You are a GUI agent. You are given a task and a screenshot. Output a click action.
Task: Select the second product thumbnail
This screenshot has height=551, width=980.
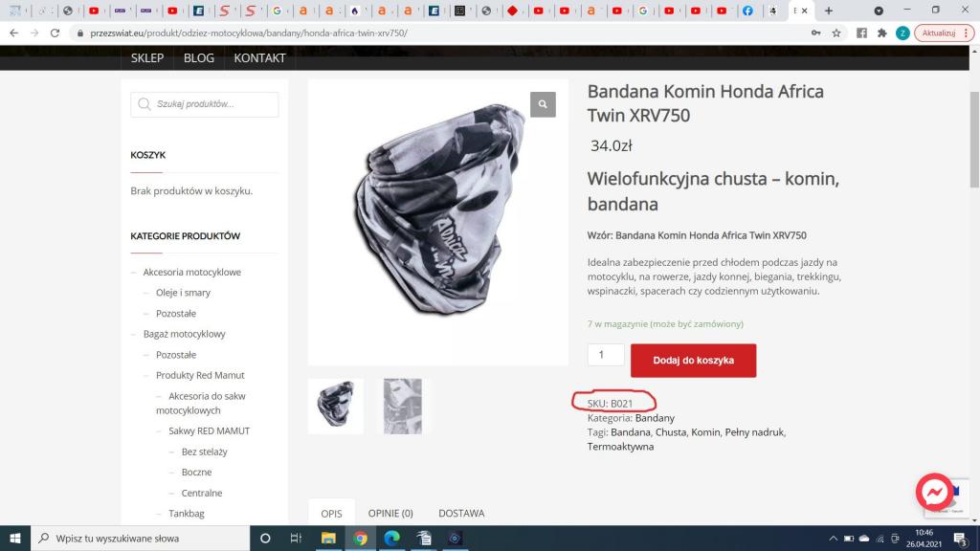[403, 406]
